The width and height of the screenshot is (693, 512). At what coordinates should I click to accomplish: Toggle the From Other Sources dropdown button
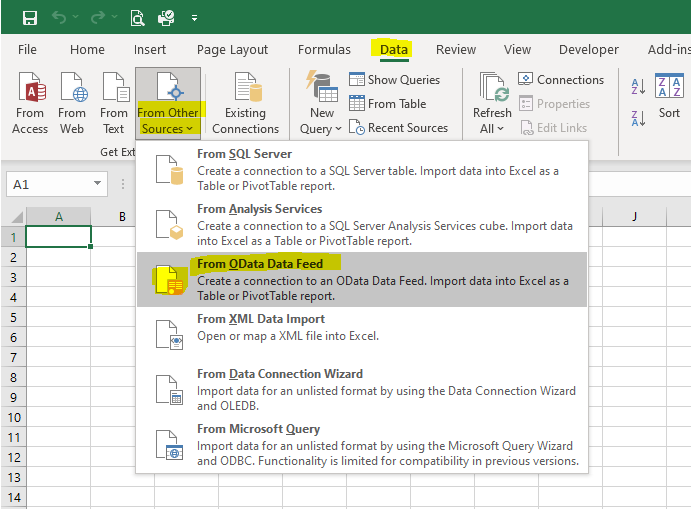click(168, 103)
